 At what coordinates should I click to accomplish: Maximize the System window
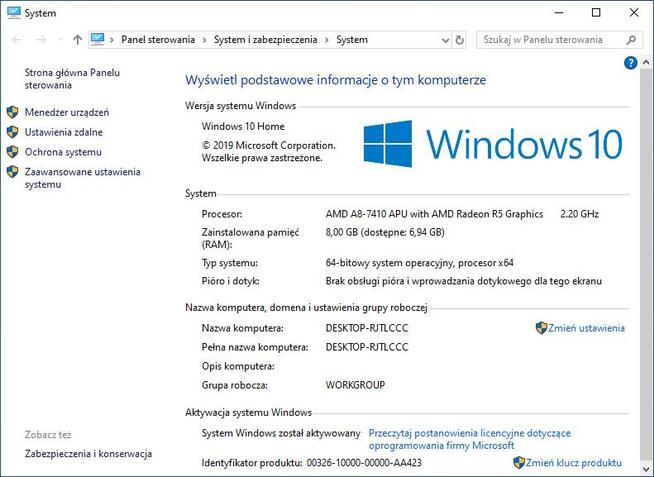[596, 13]
